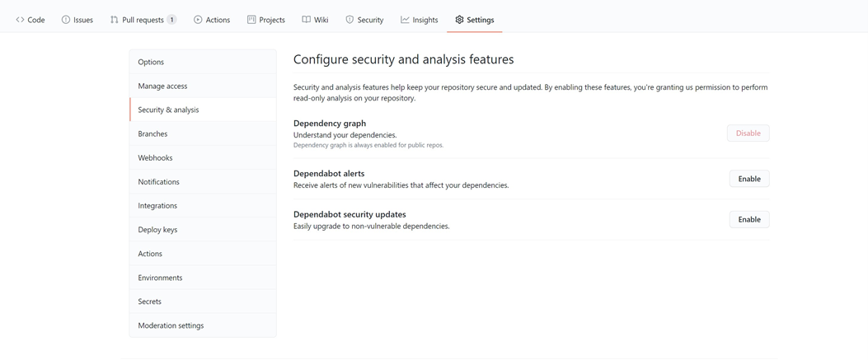The height and width of the screenshot is (360, 868).
Task: Click the Actions play icon
Action: [198, 20]
